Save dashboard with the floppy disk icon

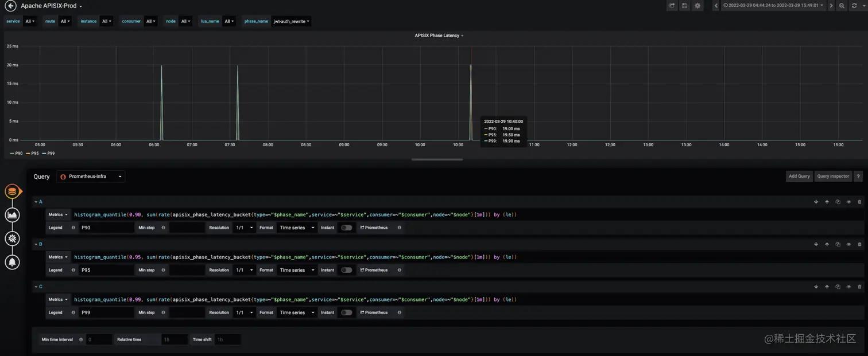tap(684, 6)
